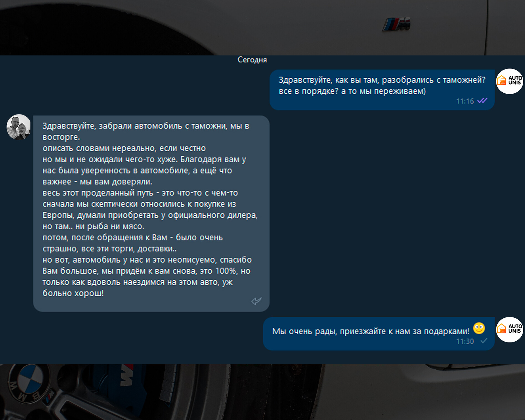The height and width of the screenshot is (420, 525).
Task: Click the Auto Unis avatar beside the 11:30 message
Action: [x=510, y=330]
